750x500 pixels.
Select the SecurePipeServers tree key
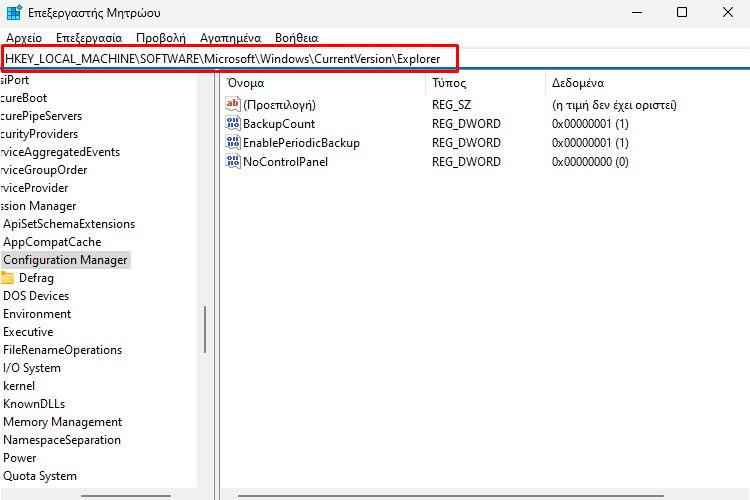pos(41,116)
